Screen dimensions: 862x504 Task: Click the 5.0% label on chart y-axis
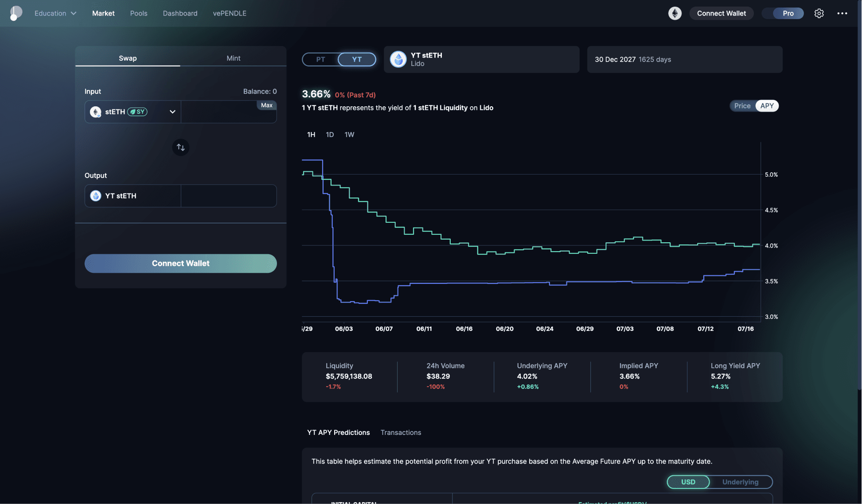point(771,175)
